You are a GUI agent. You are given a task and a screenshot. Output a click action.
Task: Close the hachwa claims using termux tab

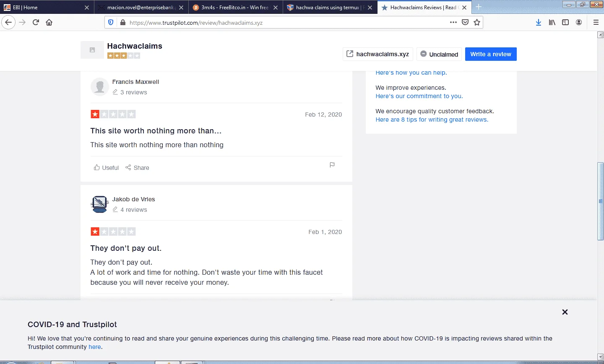tap(370, 8)
